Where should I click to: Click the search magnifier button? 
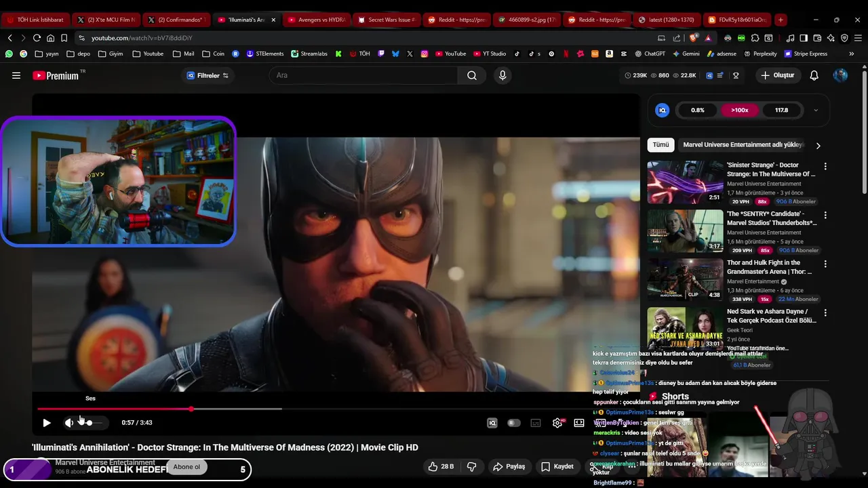(x=472, y=76)
